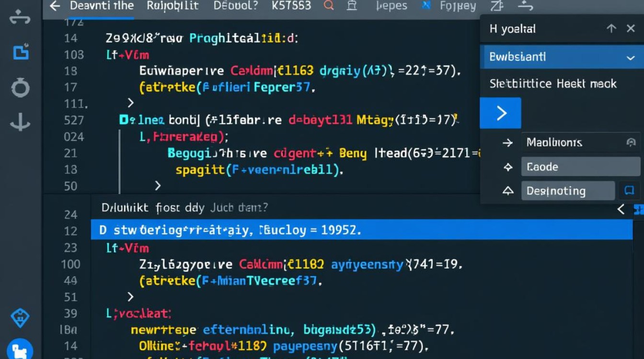Screen dimensions: 644x359
Task: Switch to the Devanti the tab
Action: click(x=102, y=6)
